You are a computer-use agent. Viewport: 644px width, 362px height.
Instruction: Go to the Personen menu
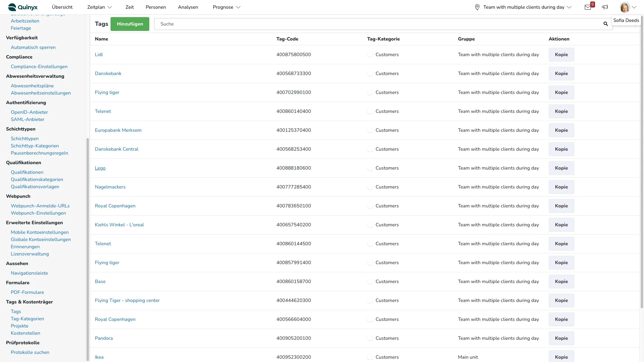click(x=156, y=7)
